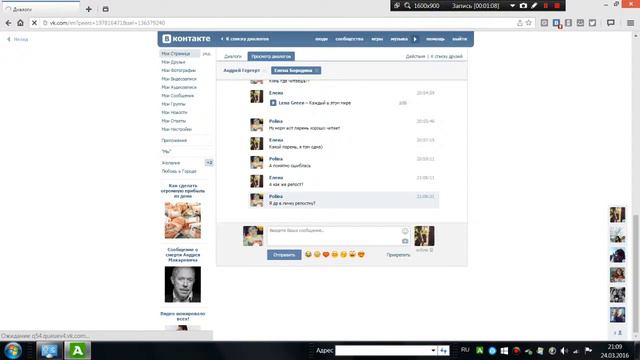Select the Просмотр диалогов tab

coord(271,56)
